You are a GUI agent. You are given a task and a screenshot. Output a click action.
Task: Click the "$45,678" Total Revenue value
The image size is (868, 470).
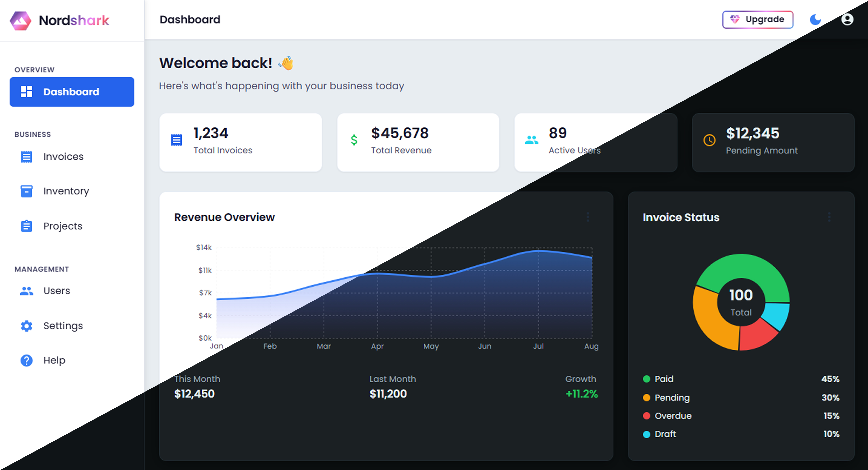click(x=400, y=133)
